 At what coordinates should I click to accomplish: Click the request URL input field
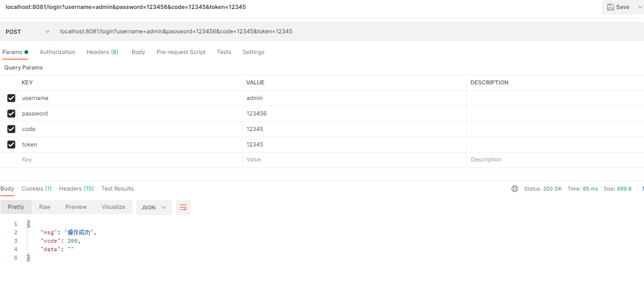click(349, 31)
